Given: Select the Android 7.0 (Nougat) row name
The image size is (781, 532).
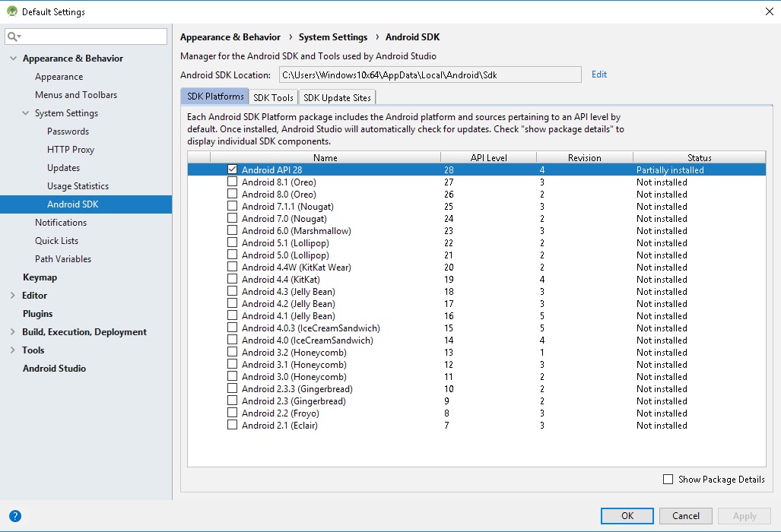Looking at the screenshot, I should click(x=284, y=218).
